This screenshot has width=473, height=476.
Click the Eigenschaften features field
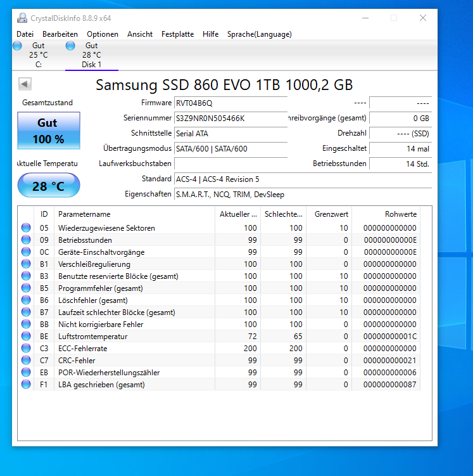(x=303, y=195)
